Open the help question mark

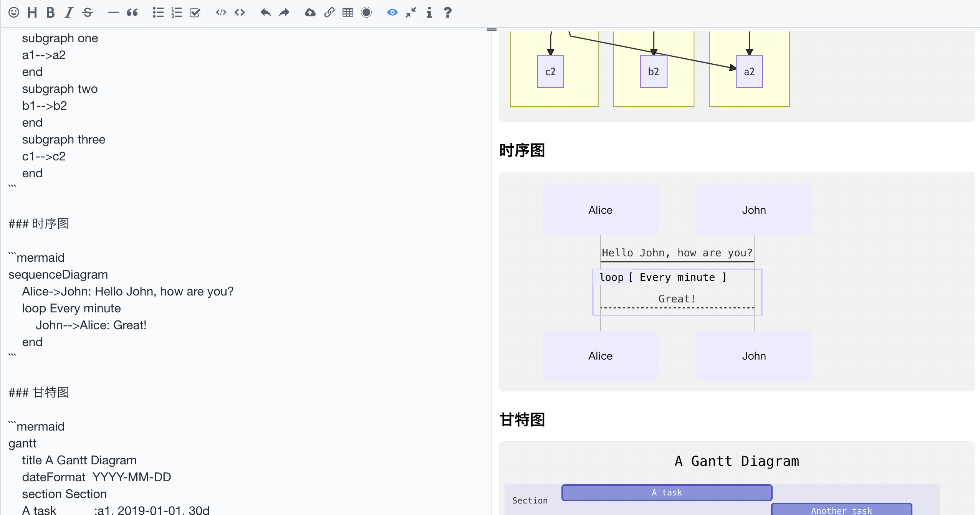point(448,13)
